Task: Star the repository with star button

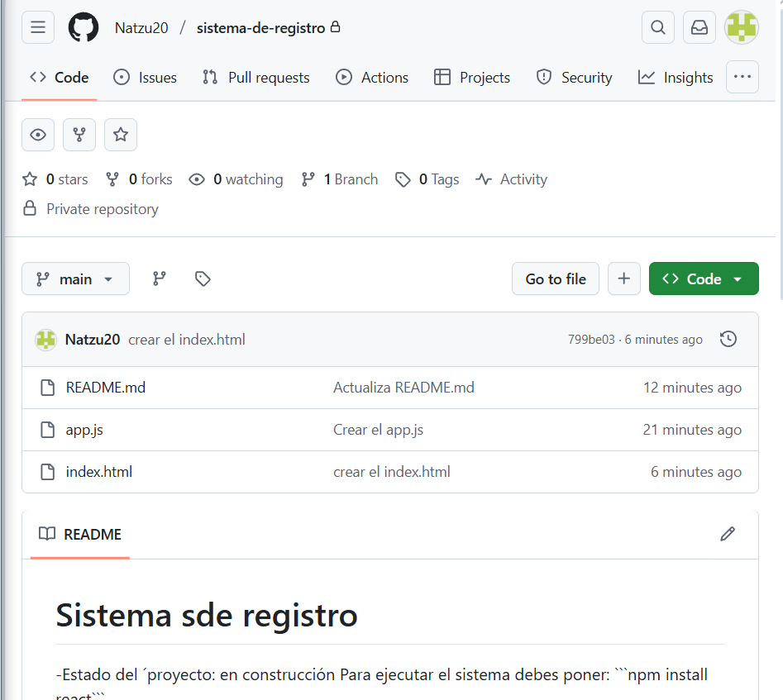Action: (x=121, y=135)
